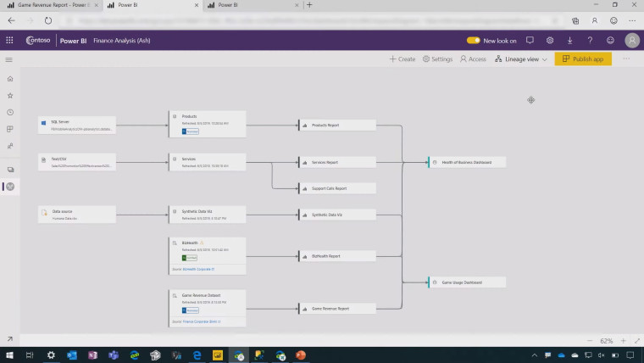Viewport: 644px width, 363px height.
Task: Select the Synthetic Data Viz dataset card
Action: pos(208,215)
